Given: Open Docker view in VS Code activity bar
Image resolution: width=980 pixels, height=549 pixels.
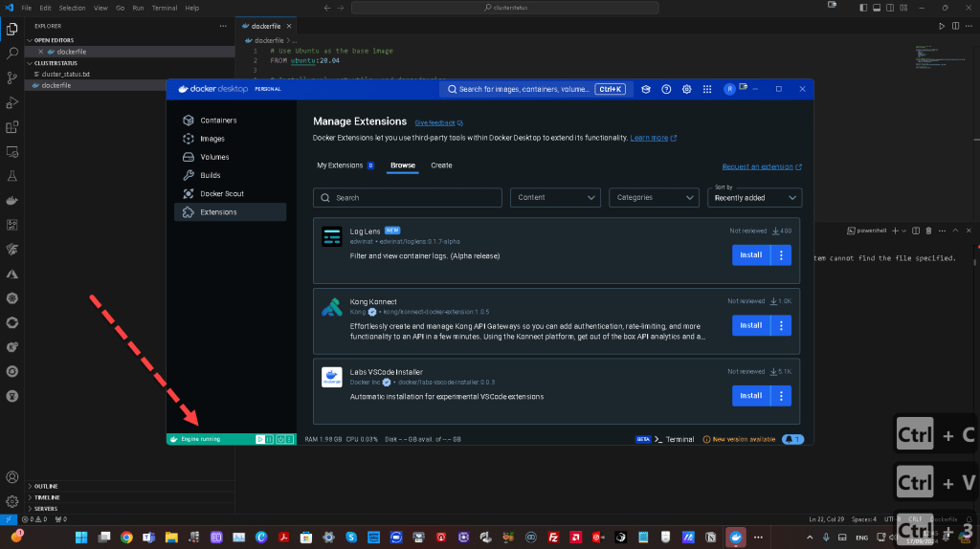Looking at the screenshot, I should coord(11,201).
